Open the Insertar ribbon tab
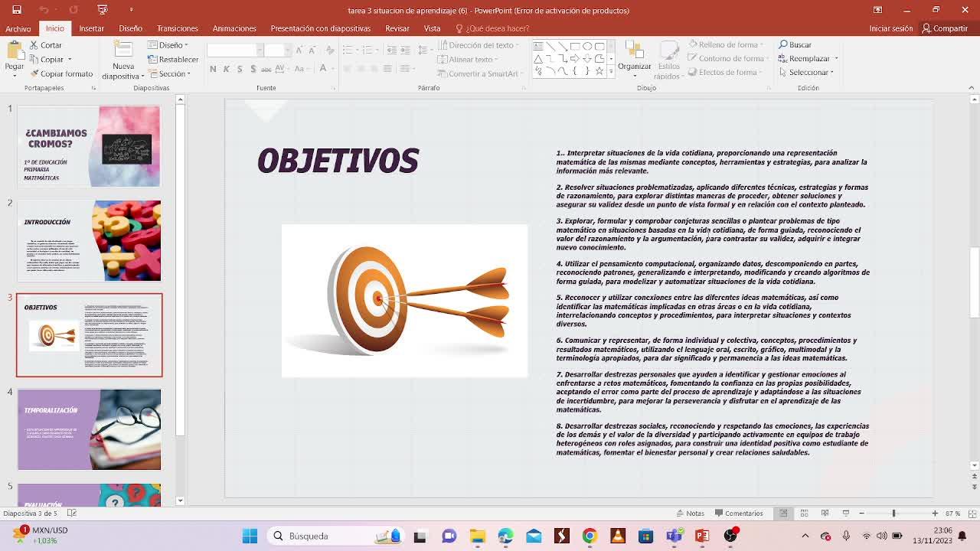 point(91,28)
